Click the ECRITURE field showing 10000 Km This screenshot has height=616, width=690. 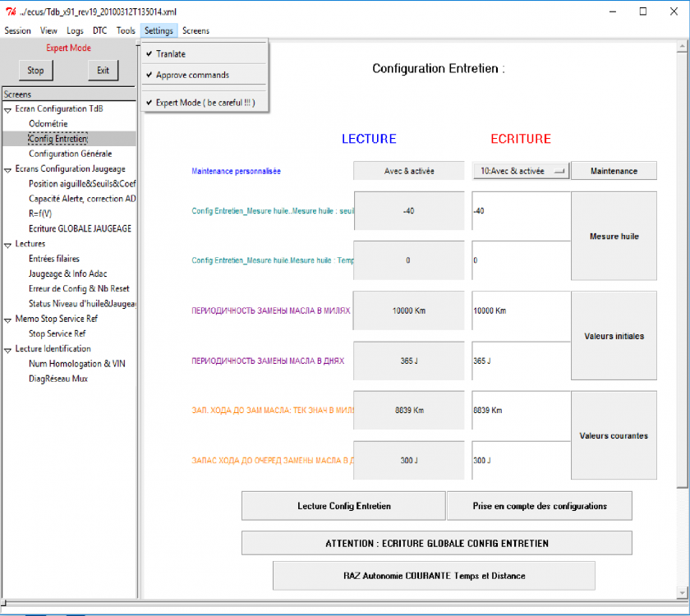pyautogui.click(x=521, y=310)
